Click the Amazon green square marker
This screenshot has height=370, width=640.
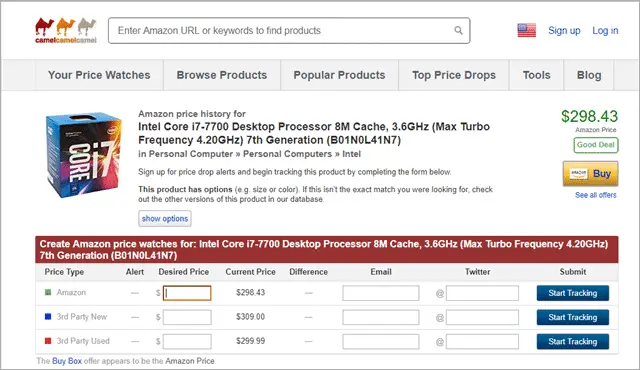coord(48,292)
